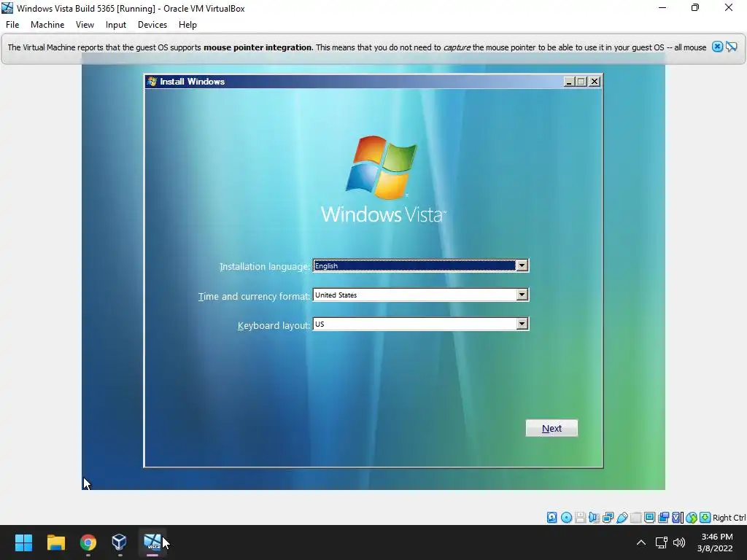Open the Machine menu

click(47, 25)
